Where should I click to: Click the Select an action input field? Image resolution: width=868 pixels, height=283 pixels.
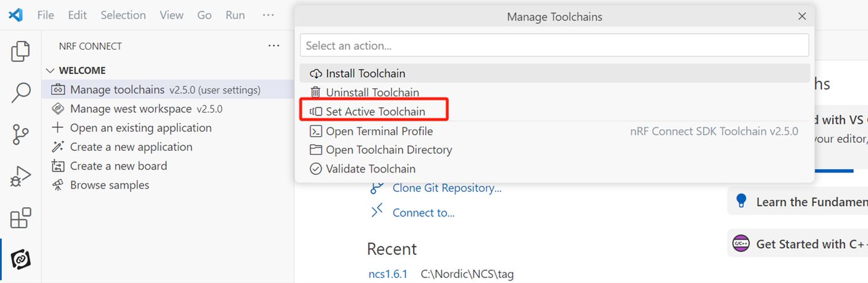(554, 45)
